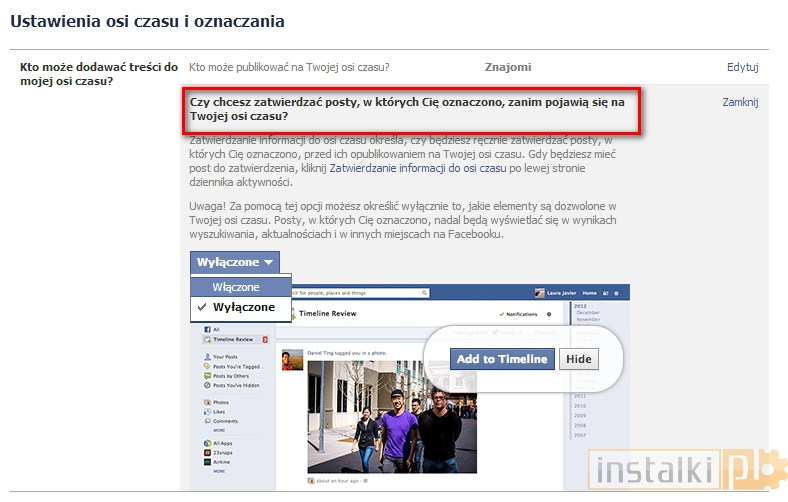Click the 'Timeline Review' page heading
The height and width of the screenshot is (502, 788).
[x=328, y=314]
